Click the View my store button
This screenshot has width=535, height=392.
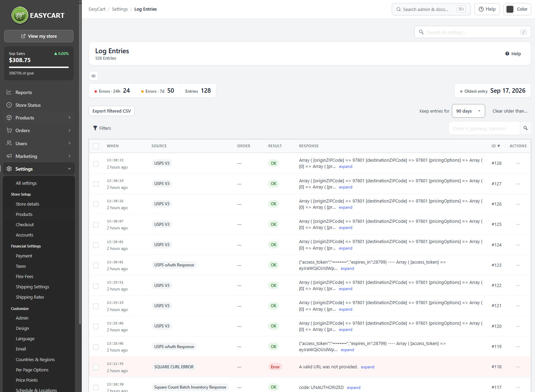pyautogui.click(x=39, y=36)
